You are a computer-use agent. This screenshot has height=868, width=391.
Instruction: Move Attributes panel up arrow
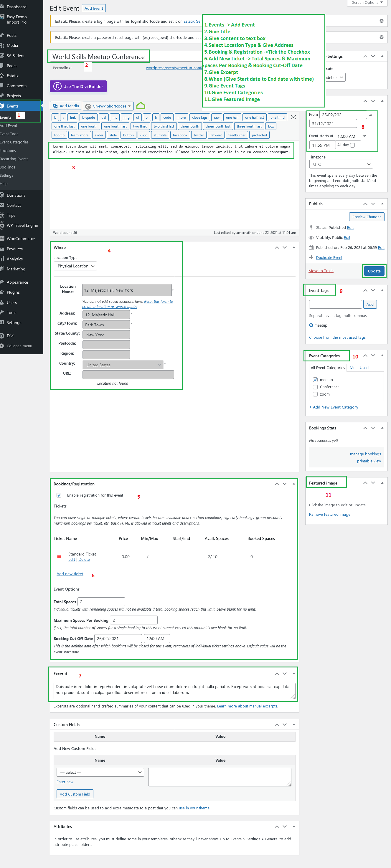coord(277,826)
